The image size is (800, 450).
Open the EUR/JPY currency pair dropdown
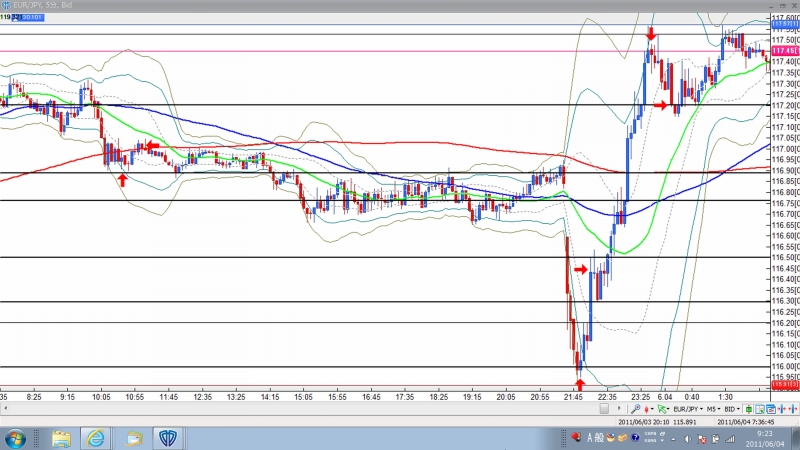(x=688, y=409)
